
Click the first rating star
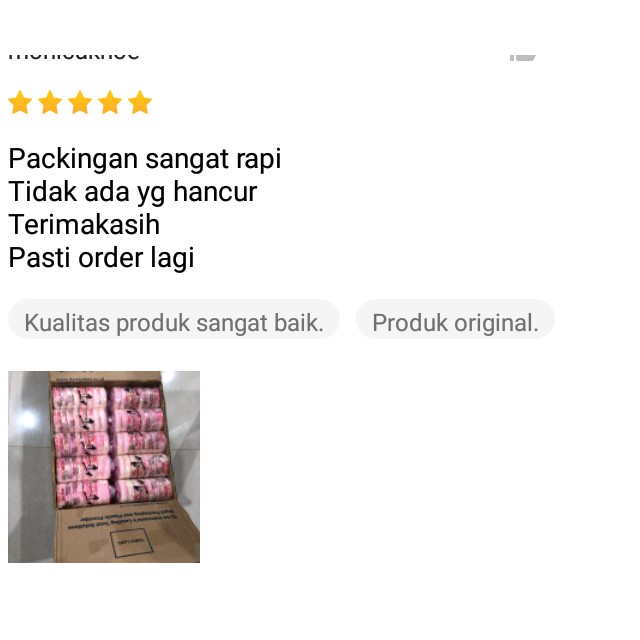tap(20, 102)
